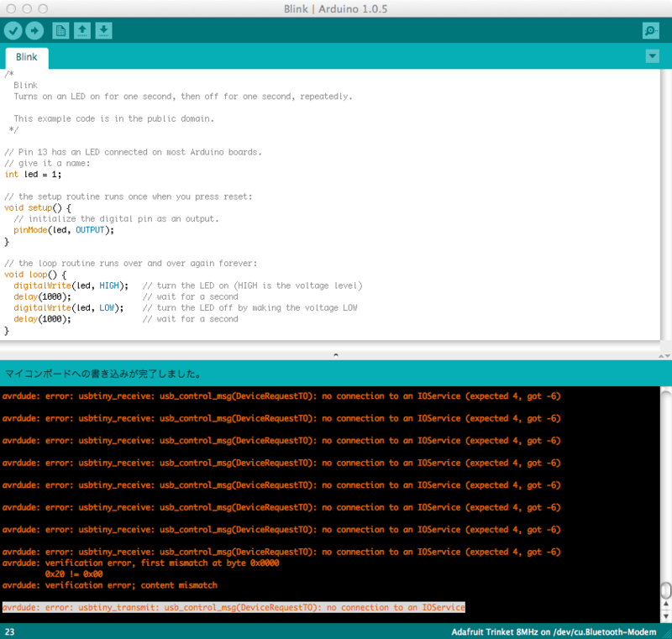Screen dimensions: 672x639
Task: Click the console scrollbar thumb
Action: point(666,590)
